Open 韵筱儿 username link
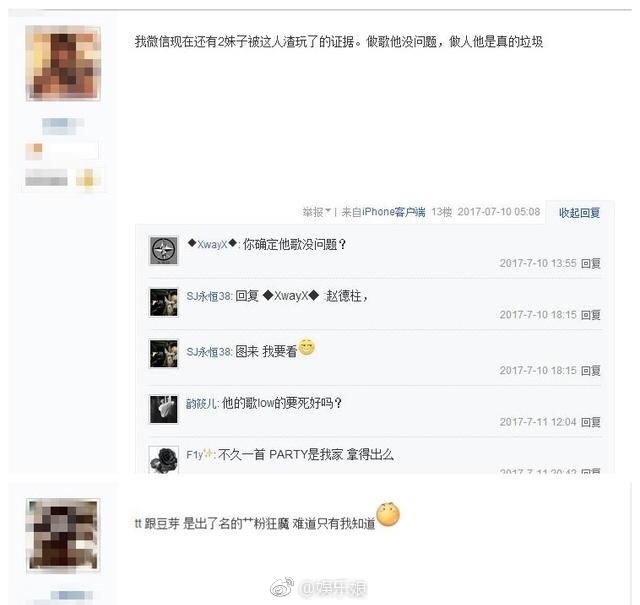The width and height of the screenshot is (640, 605). point(202,403)
